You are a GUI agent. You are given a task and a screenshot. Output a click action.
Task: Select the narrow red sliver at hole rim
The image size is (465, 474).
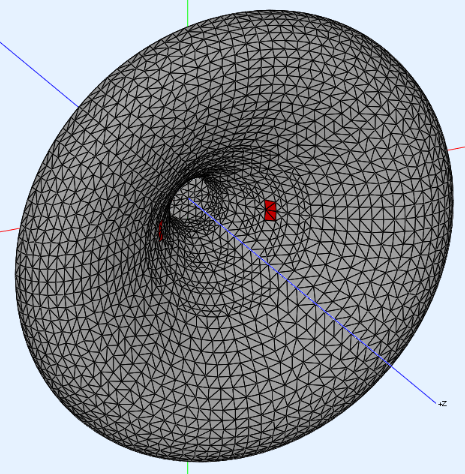coord(161,230)
